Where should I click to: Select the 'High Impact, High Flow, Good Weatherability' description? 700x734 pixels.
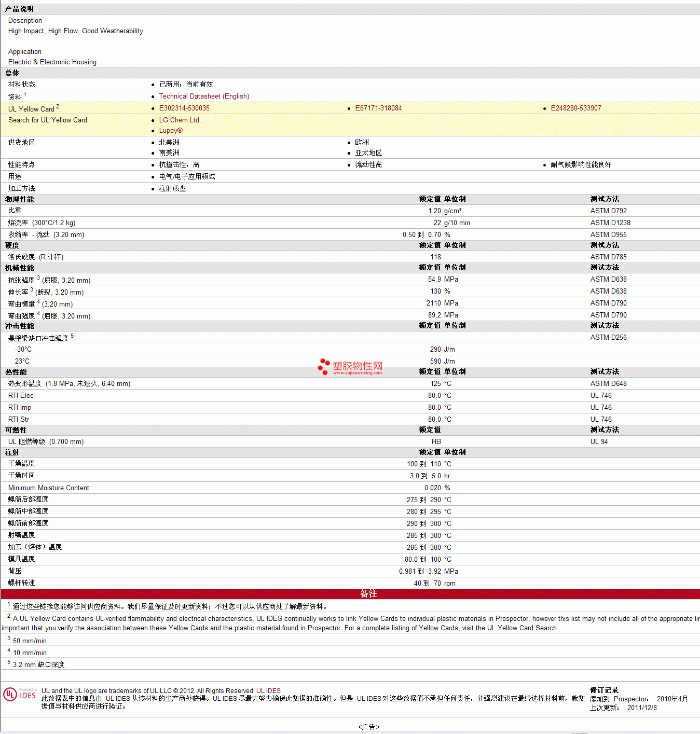click(x=76, y=31)
